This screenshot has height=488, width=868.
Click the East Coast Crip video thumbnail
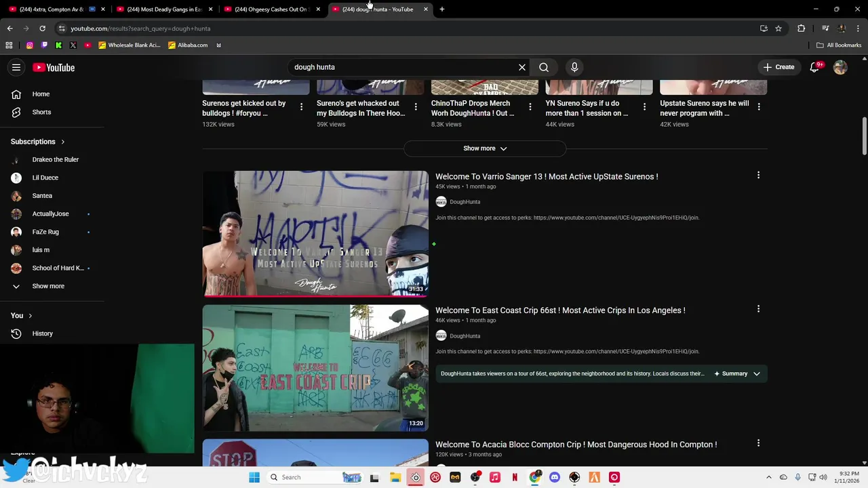315,368
